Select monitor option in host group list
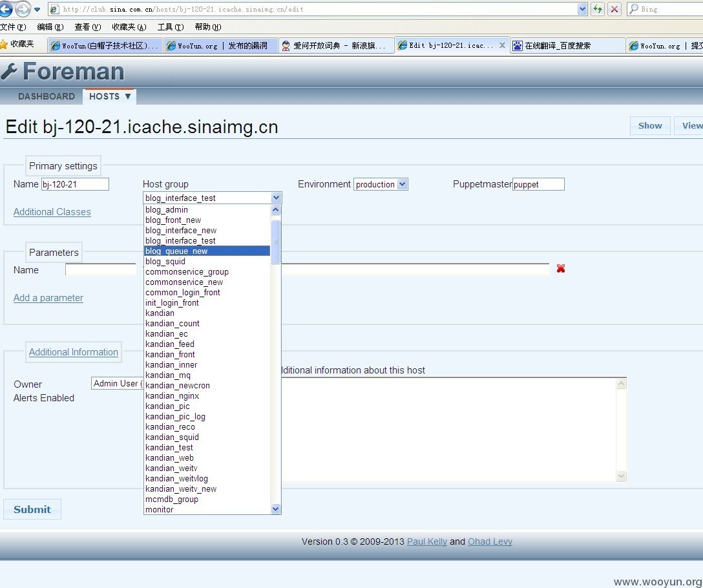 click(207, 509)
